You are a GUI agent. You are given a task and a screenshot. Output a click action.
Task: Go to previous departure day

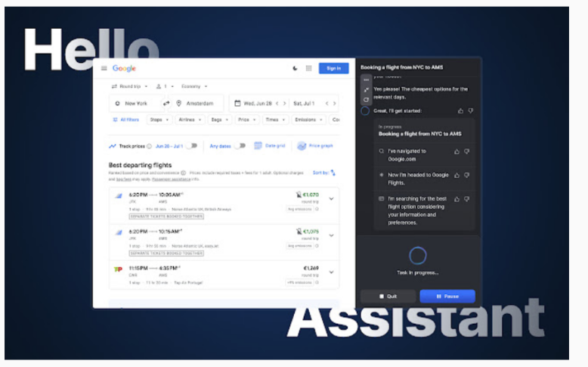coord(277,104)
